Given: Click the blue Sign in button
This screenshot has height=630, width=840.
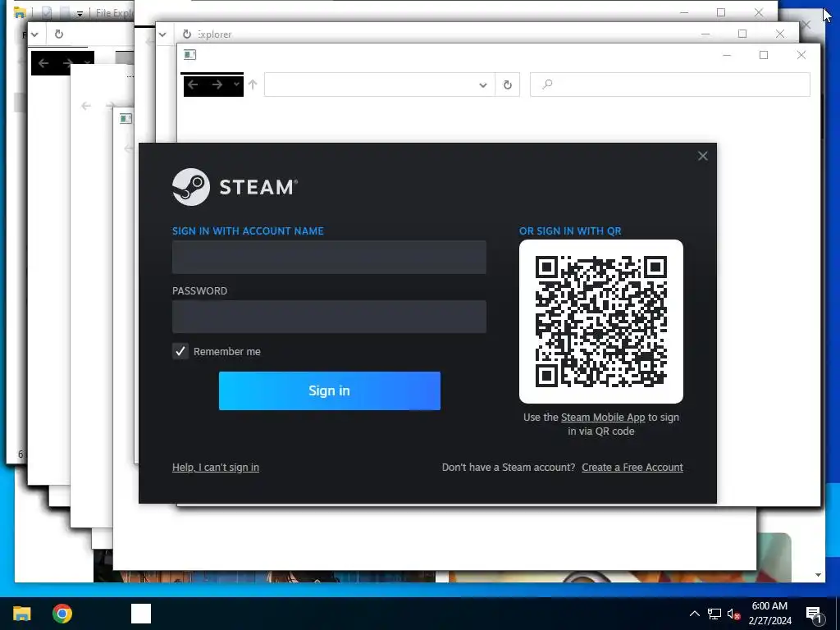Looking at the screenshot, I should point(330,390).
